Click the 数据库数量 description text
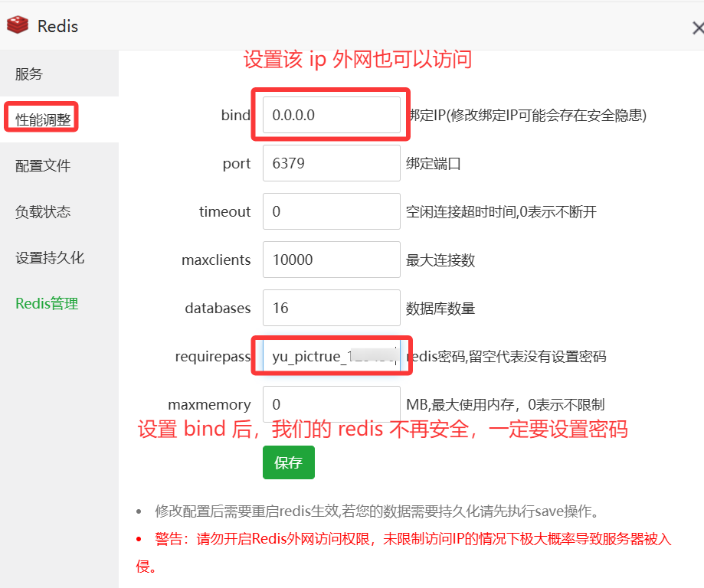This screenshot has width=704, height=588. tap(440, 309)
